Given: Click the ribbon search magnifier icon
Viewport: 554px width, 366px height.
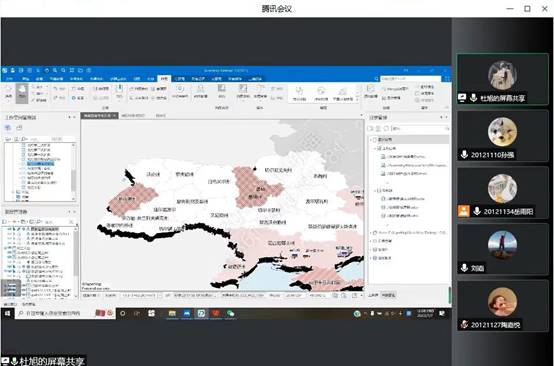Looking at the screenshot, I should [377, 79].
